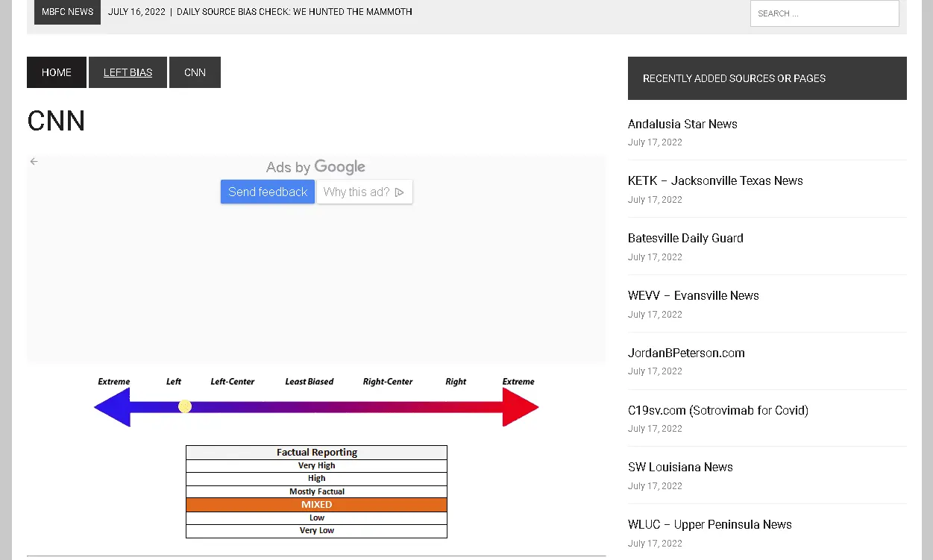Image resolution: width=933 pixels, height=560 pixels.
Task: Focus the Search input field
Action: tap(824, 13)
